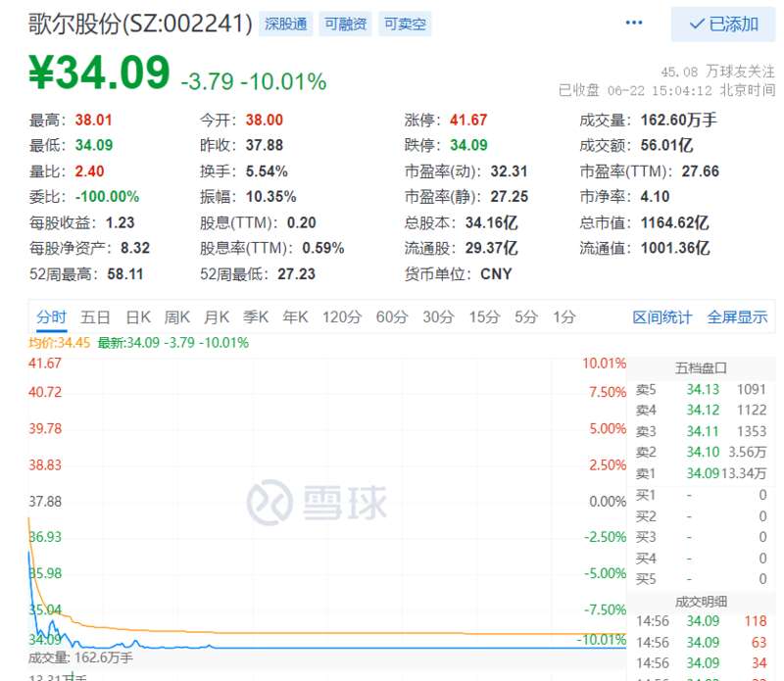Click the 跌停 value 34.09
Image resolution: width=784 pixels, height=681 pixels.
(x=468, y=145)
